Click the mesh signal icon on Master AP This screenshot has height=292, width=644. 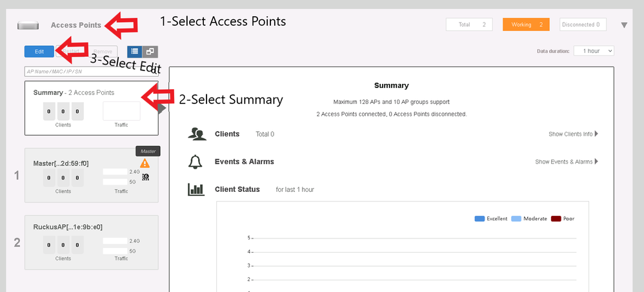tap(146, 176)
